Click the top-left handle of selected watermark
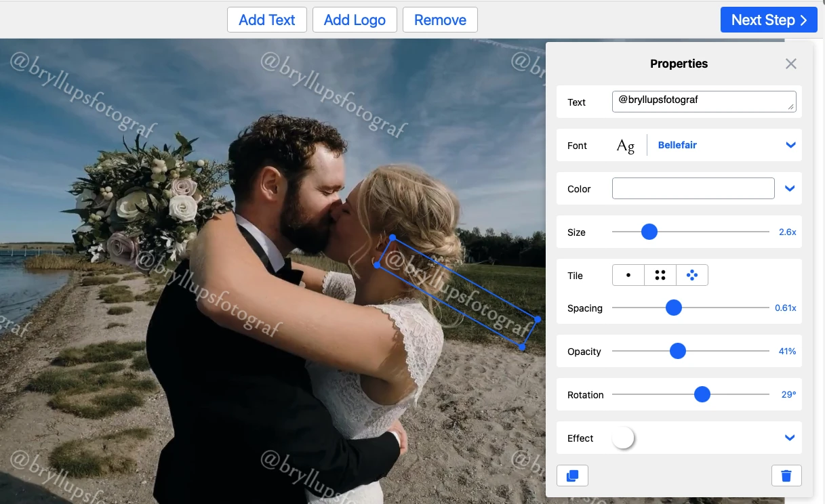Image resolution: width=825 pixels, height=504 pixels. click(x=393, y=238)
